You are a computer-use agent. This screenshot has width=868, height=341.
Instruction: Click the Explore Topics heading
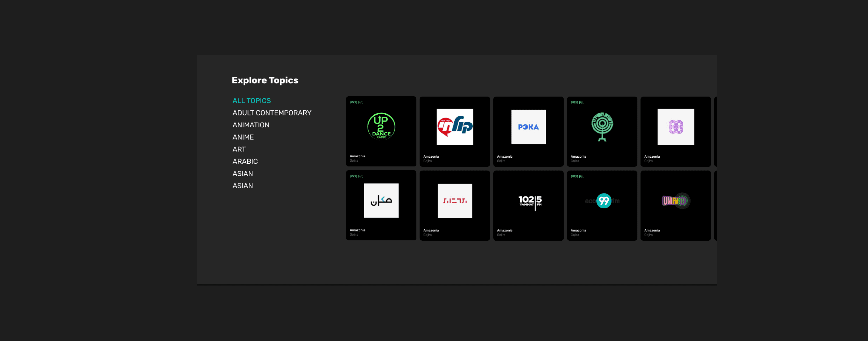pyautogui.click(x=265, y=80)
